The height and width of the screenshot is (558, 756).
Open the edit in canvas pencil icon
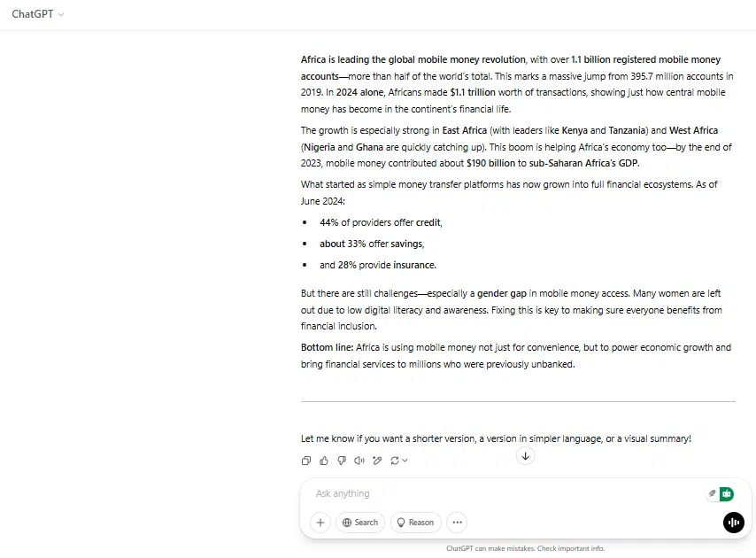click(x=377, y=461)
